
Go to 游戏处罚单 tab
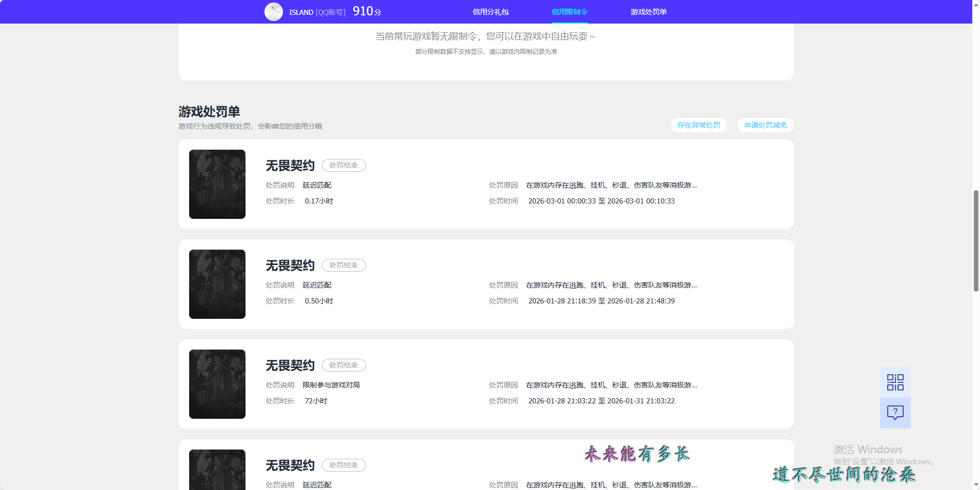click(648, 12)
